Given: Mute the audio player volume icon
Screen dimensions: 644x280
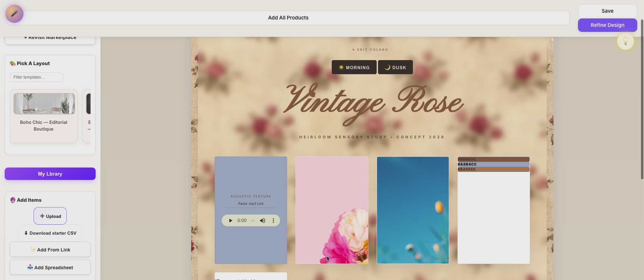Looking at the screenshot, I should pyautogui.click(x=263, y=221).
